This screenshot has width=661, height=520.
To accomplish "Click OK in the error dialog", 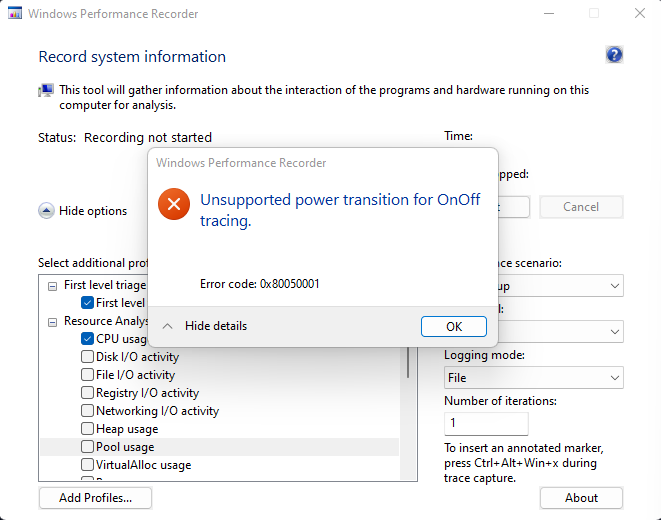I will click(x=454, y=327).
